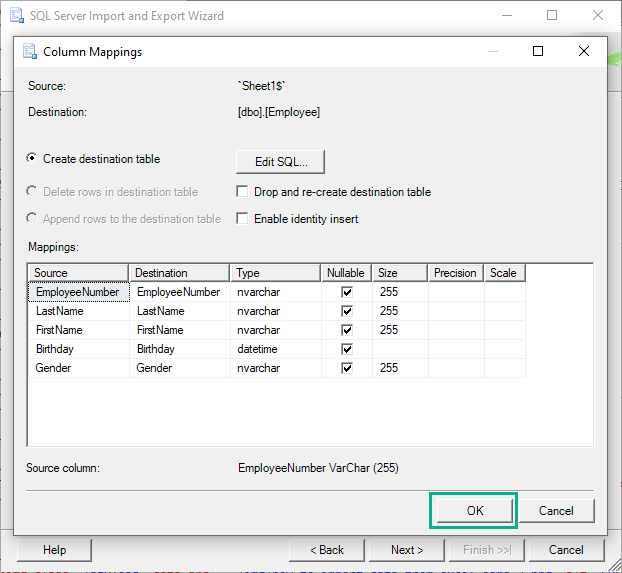Uncheck Nullable for EmployeeNumber row
Viewport: 622px width, 573px height.
point(347,292)
